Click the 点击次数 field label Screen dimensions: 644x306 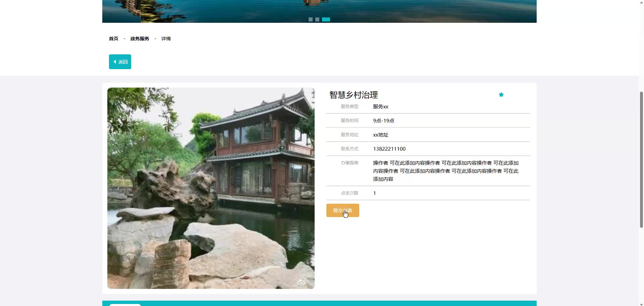click(x=350, y=193)
